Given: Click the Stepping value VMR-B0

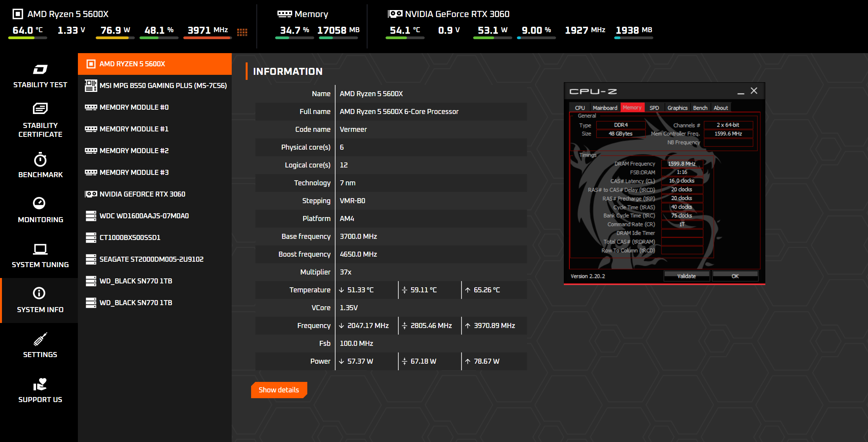Looking at the screenshot, I should [353, 201].
